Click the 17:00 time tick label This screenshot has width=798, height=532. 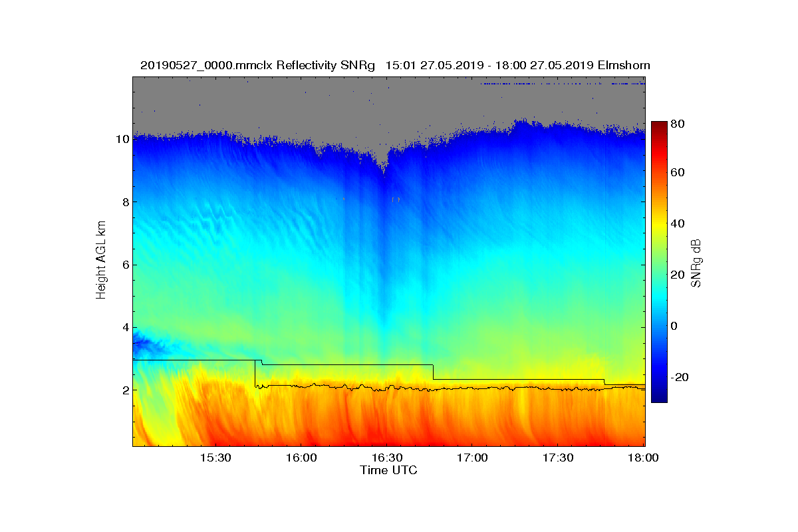tap(471, 458)
